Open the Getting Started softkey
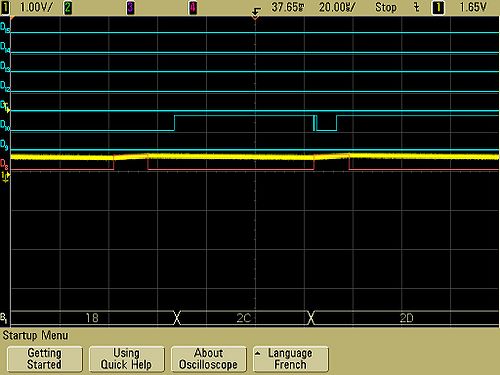Viewport: 500px width, 375px height. click(45, 359)
